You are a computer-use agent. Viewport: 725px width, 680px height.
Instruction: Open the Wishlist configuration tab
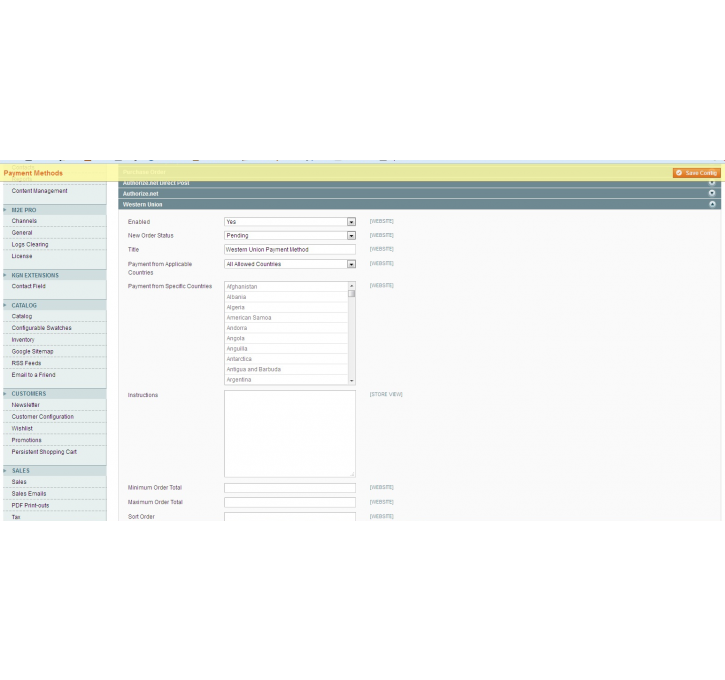(x=22, y=429)
